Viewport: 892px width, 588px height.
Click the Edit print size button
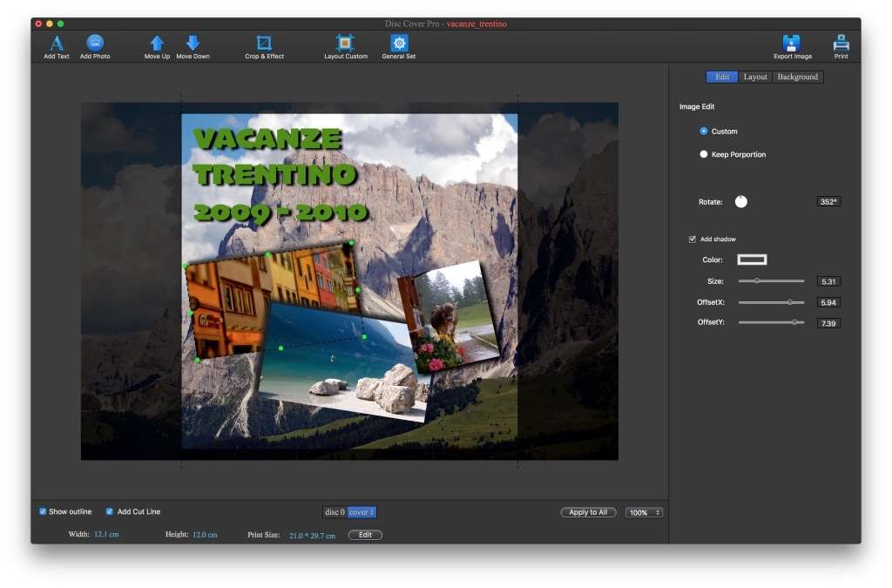365,535
